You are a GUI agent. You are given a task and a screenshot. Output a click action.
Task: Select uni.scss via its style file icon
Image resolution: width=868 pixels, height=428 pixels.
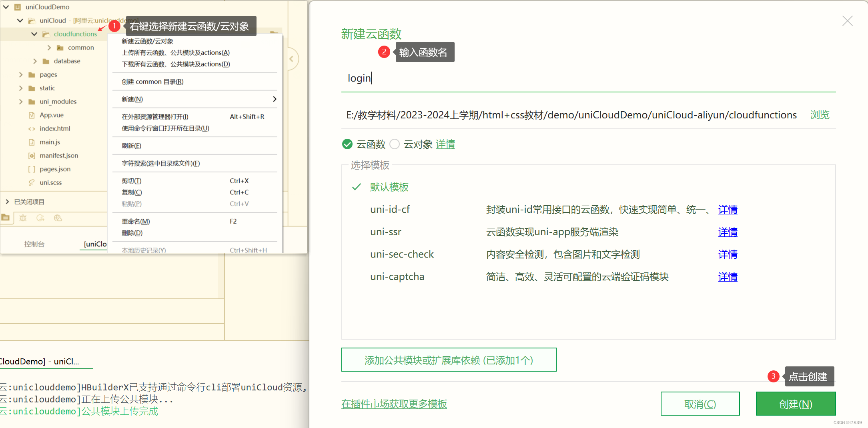point(32,182)
